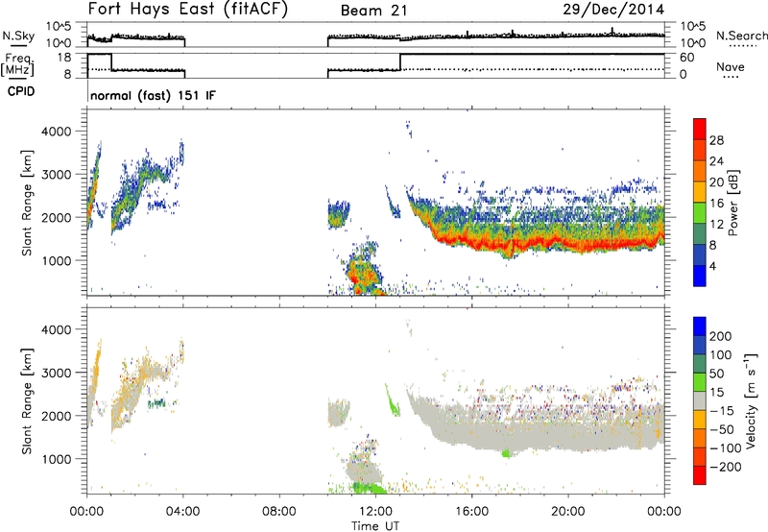Screen dimensions: 768x532
Task: Click the '200' velocity colorbar tick
Action: point(721,336)
